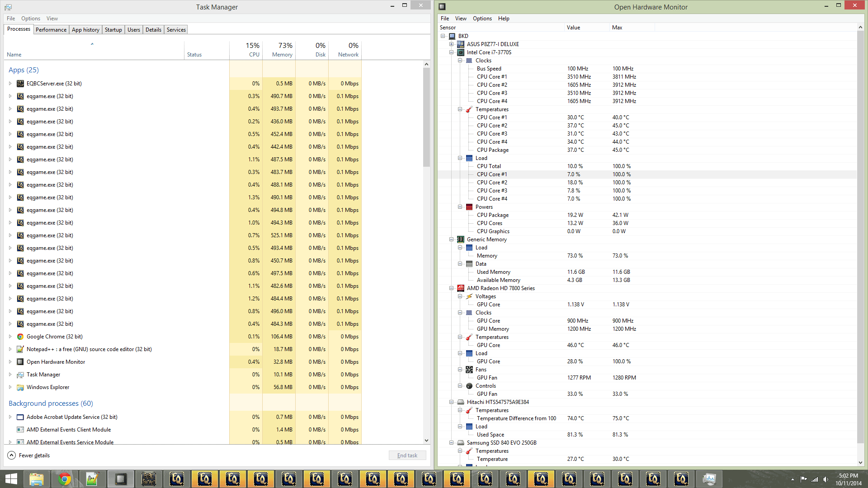Click the Controls icon under AMD Radeon

tap(469, 386)
